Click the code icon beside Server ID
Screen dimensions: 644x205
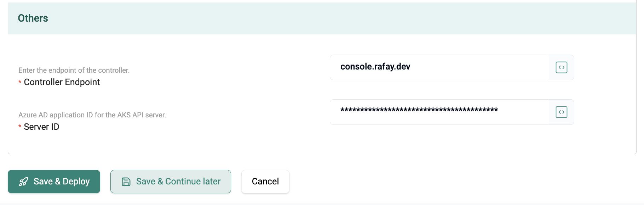[x=561, y=112]
